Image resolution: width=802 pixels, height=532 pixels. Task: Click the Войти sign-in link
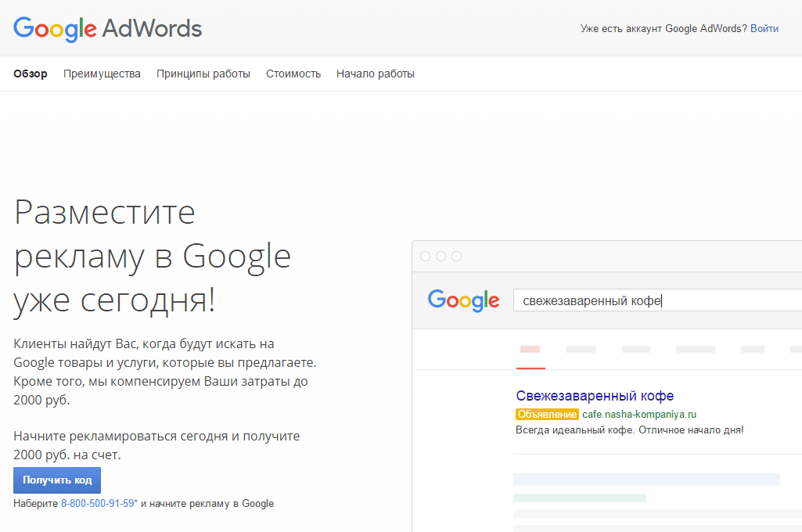pyautogui.click(x=764, y=28)
